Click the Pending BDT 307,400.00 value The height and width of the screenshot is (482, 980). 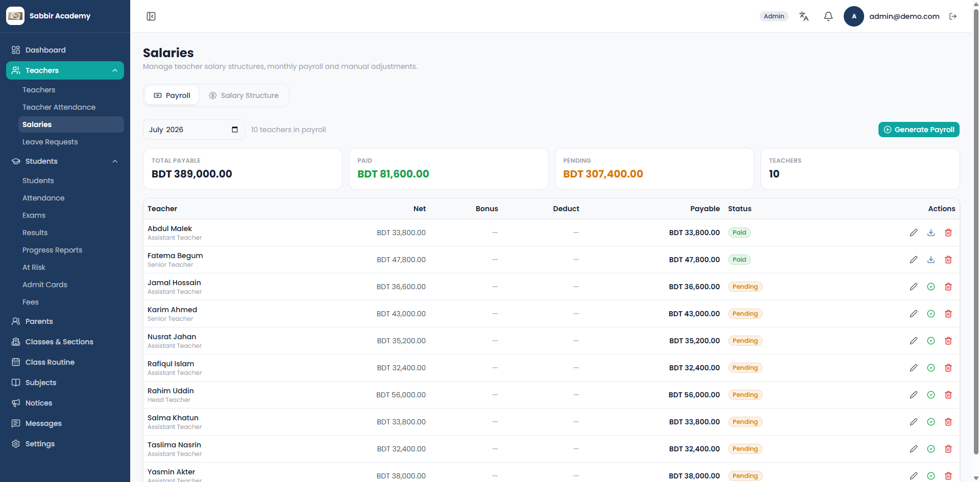pos(603,174)
